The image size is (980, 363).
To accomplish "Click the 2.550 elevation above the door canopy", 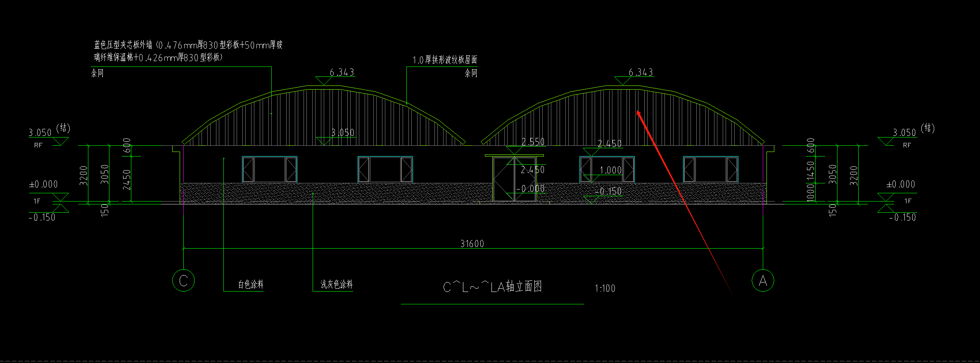I will pyautogui.click(x=533, y=142).
